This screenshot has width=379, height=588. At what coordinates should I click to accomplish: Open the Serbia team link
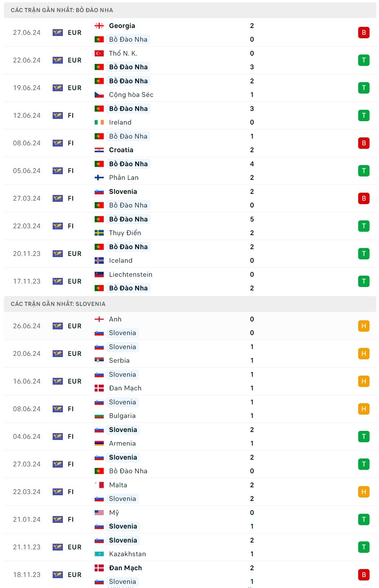[119, 360]
